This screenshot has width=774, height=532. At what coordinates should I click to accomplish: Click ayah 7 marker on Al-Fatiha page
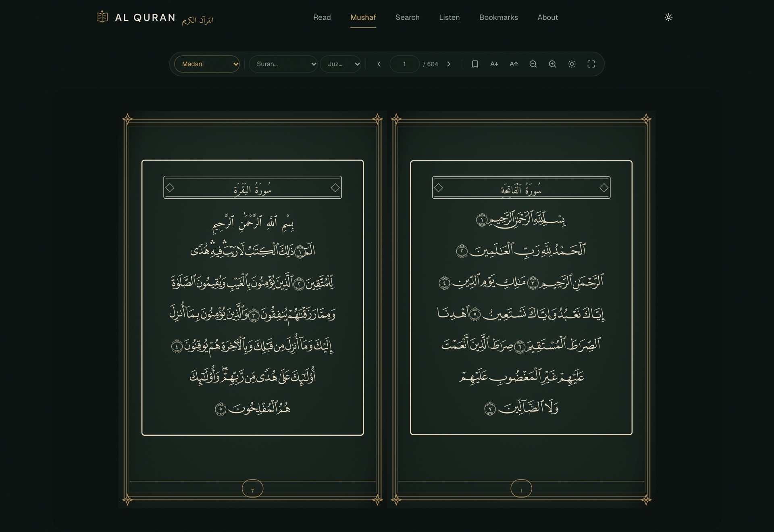coord(490,409)
